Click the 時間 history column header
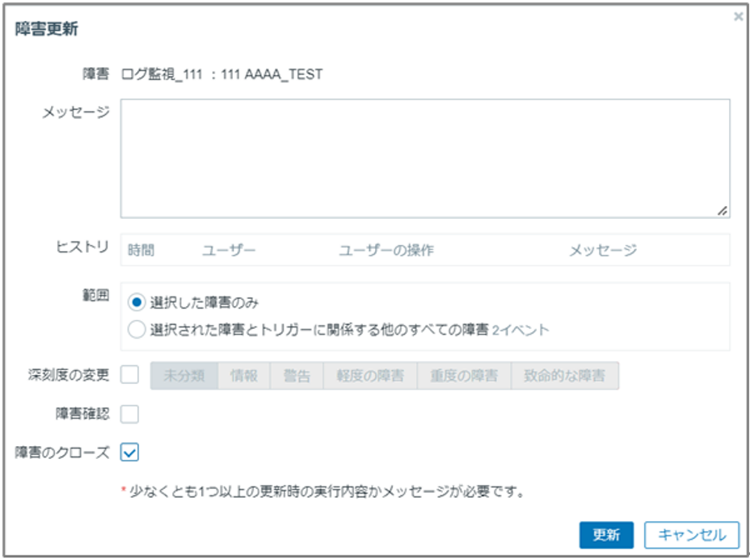Viewport: 750px width, 560px height. 141,251
